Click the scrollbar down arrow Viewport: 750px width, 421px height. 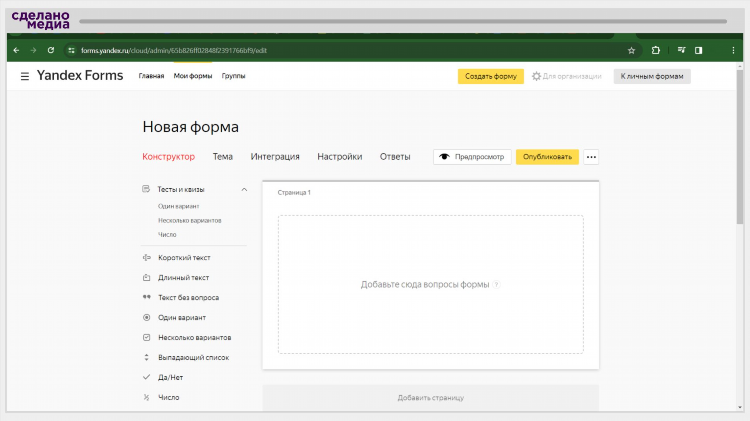[740, 407]
